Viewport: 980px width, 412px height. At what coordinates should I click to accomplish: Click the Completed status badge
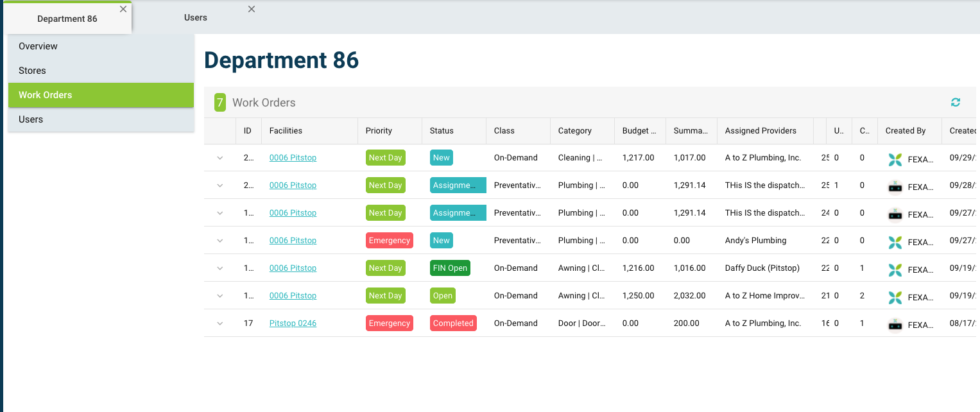453,323
